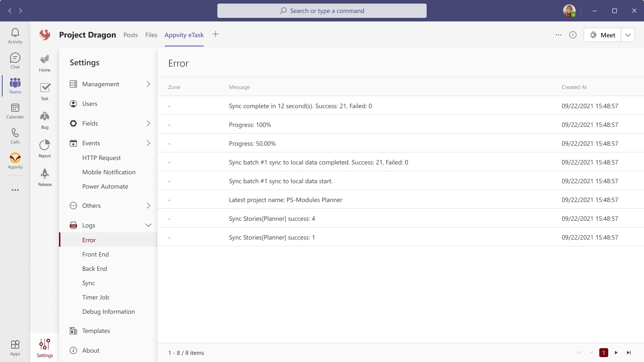Viewport: 644px width, 362px height.
Task: Open the tab information icon
Action: point(573,35)
